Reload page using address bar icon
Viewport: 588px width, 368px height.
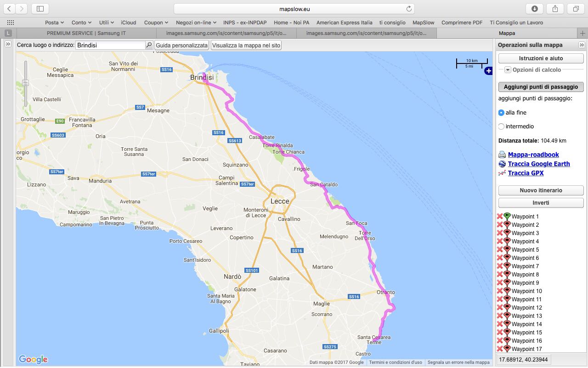point(409,9)
